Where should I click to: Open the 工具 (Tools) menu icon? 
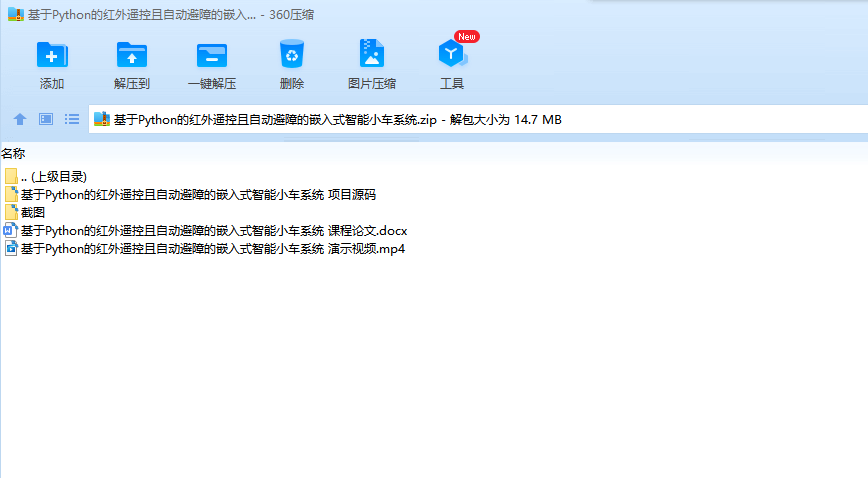pos(452,53)
